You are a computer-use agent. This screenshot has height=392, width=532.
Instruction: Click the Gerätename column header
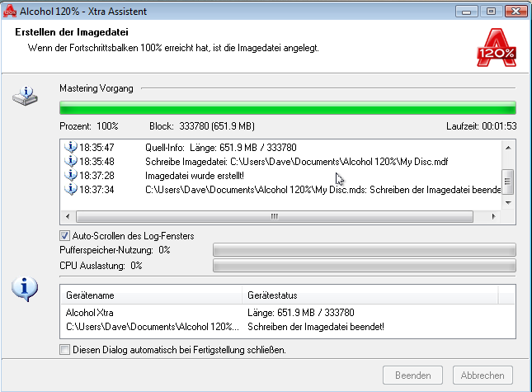point(151,295)
